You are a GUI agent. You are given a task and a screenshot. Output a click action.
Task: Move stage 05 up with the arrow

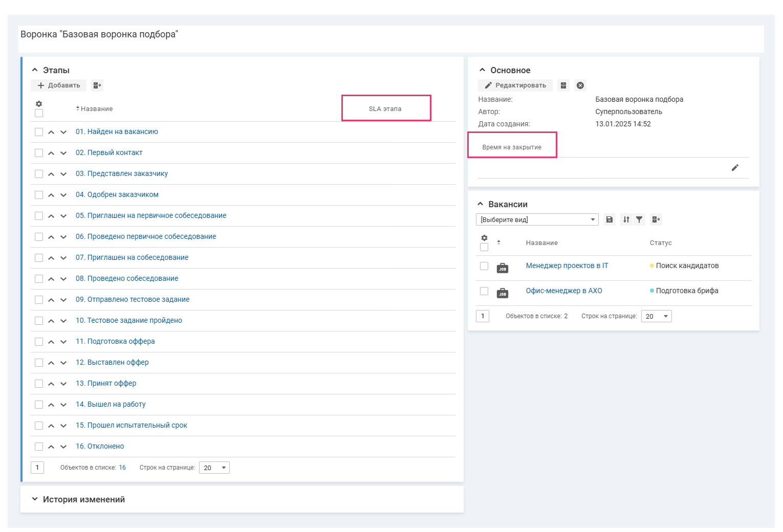[51, 216]
